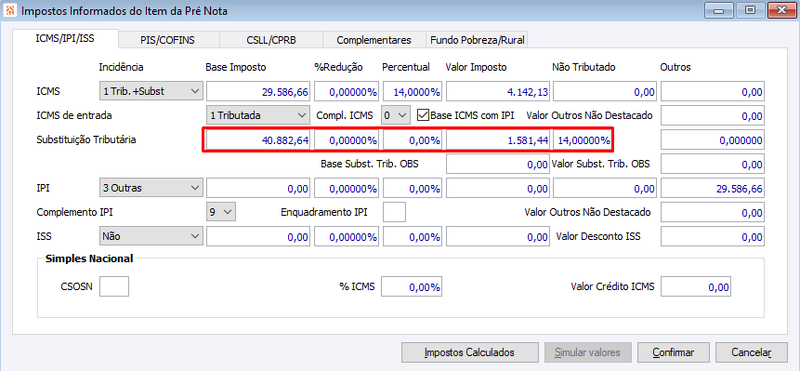The width and height of the screenshot is (800, 371).
Task: Click Base Subst. Trib. OBS field
Action: (x=498, y=164)
